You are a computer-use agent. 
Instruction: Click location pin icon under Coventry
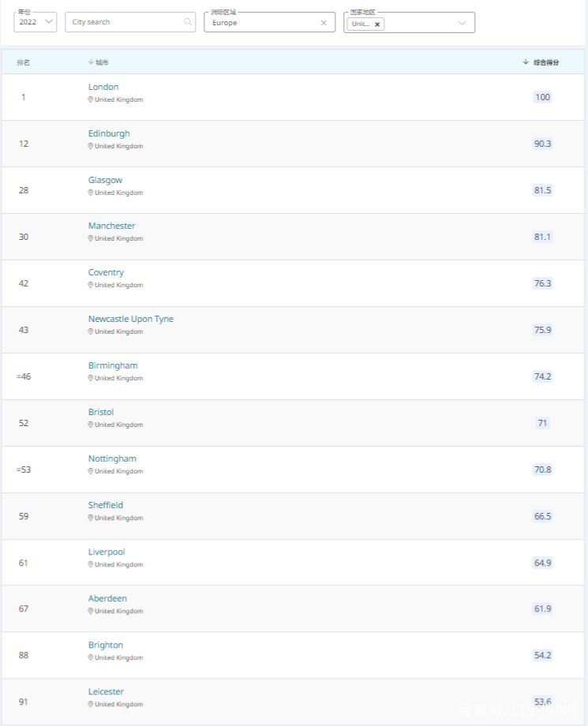pos(91,286)
